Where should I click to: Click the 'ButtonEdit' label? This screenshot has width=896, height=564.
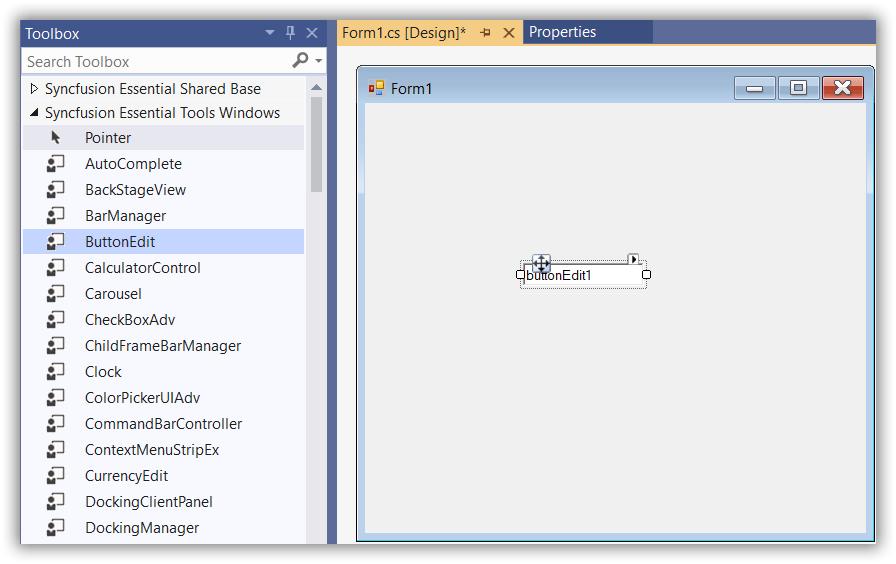(x=120, y=242)
